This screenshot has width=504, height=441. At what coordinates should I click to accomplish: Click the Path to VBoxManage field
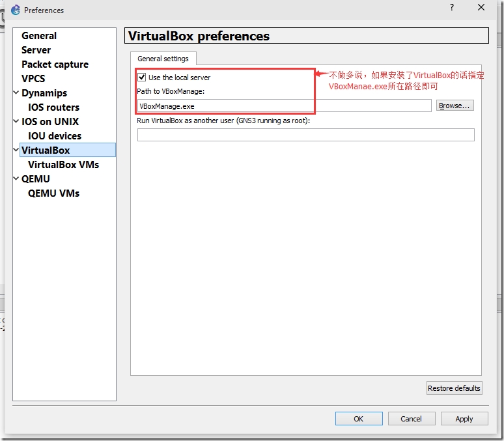284,106
